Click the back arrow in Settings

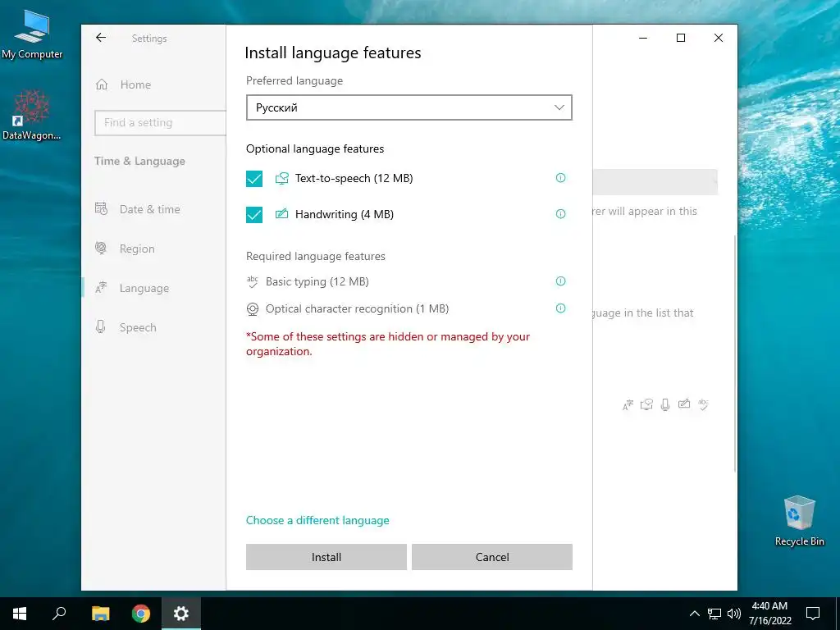click(101, 38)
